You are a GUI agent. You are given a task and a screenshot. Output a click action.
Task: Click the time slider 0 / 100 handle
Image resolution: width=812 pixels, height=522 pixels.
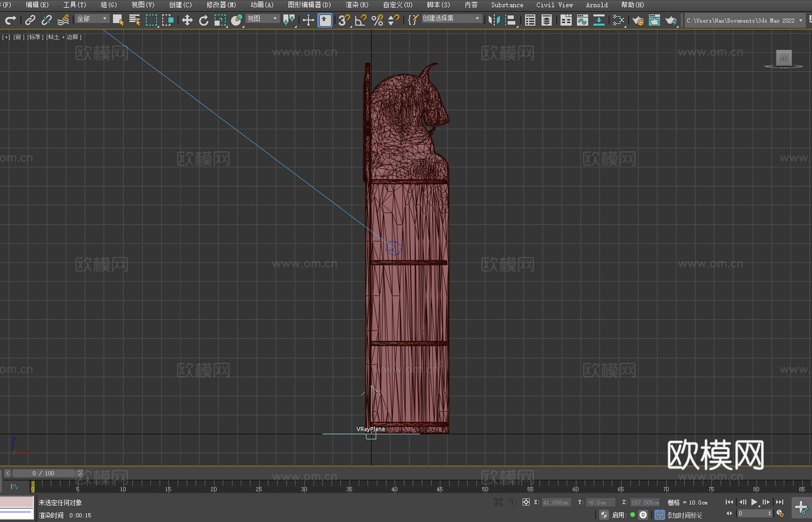(x=44, y=473)
